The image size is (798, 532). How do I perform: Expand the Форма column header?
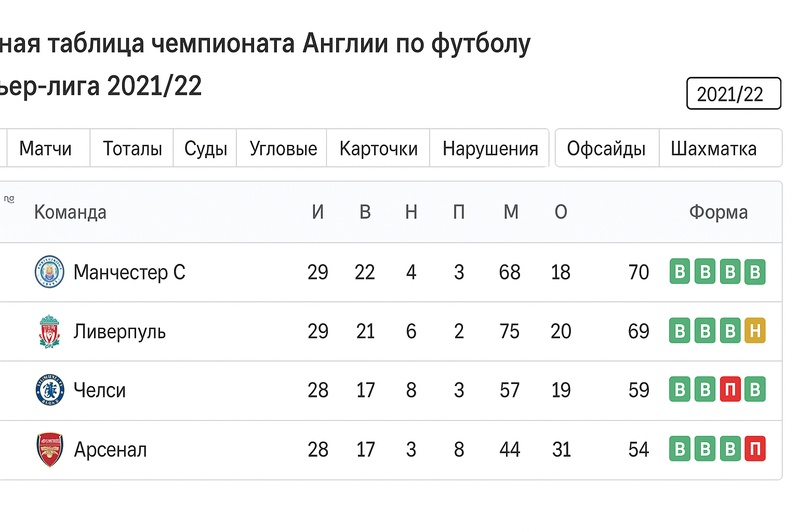coord(718,212)
